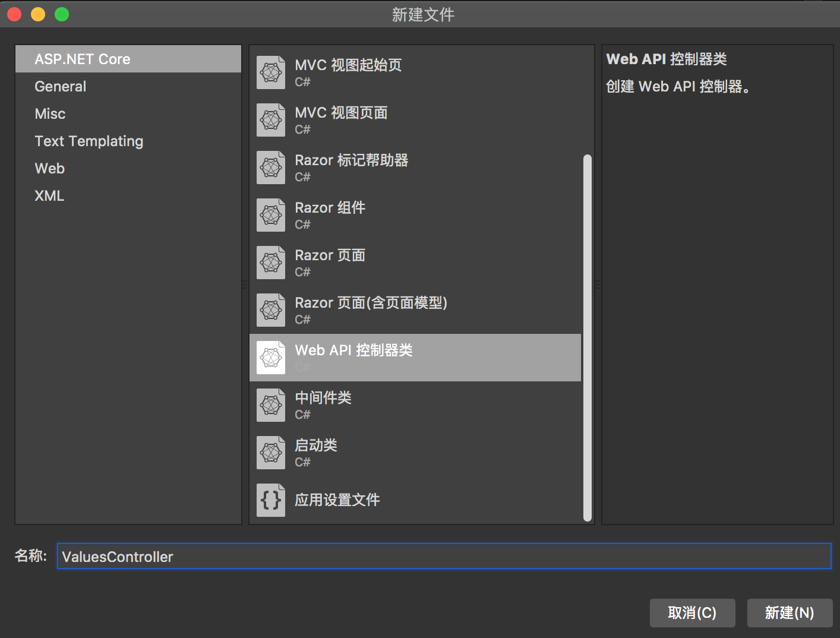Select the 启动类 template label
Image resolution: width=840 pixels, height=638 pixels.
[316, 445]
